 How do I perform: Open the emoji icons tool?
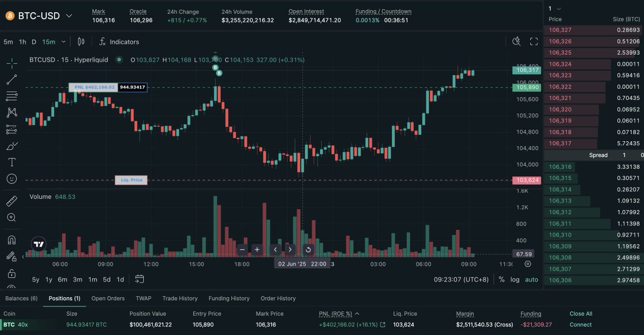click(11, 178)
